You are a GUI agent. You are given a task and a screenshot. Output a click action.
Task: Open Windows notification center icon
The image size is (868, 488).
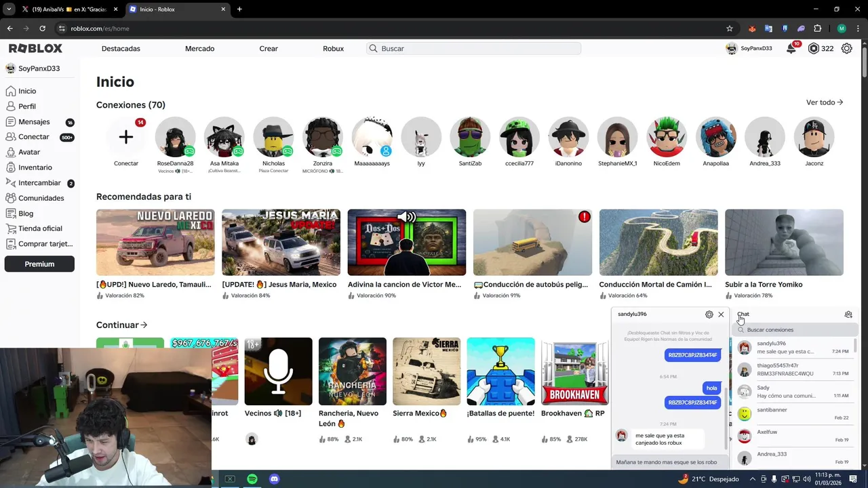(853, 479)
